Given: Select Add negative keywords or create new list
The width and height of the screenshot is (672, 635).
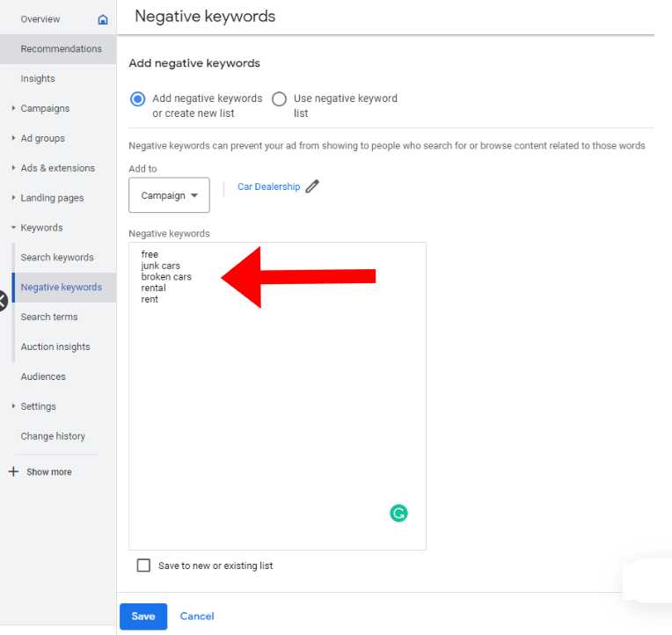Looking at the screenshot, I should (x=137, y=99).
